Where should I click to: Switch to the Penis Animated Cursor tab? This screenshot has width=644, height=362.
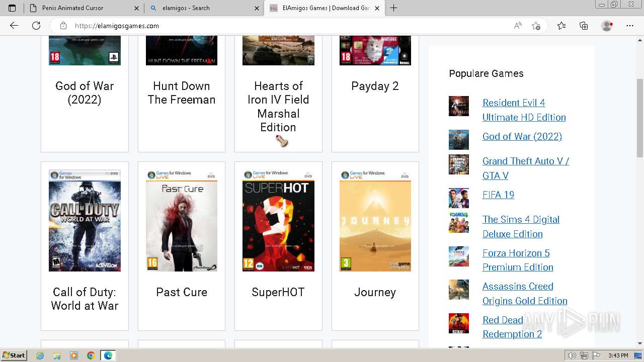[x=84, y=8]
